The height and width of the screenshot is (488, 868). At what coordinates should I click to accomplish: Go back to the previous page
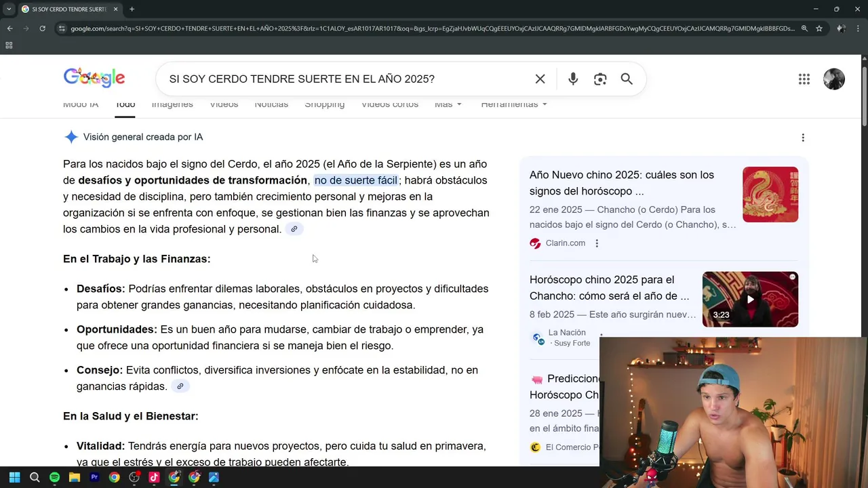[9, 28]
